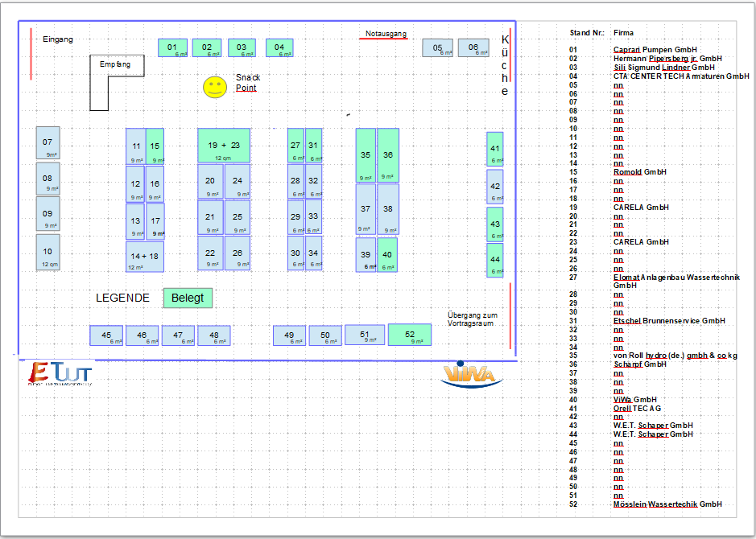Select the Empfang reception desk shape
This screenshot has height=539, width=756.
[x=117, y=82]
